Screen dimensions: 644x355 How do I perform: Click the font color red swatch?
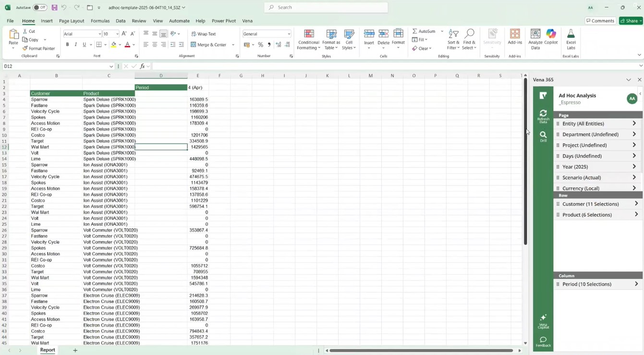(127, 45)
